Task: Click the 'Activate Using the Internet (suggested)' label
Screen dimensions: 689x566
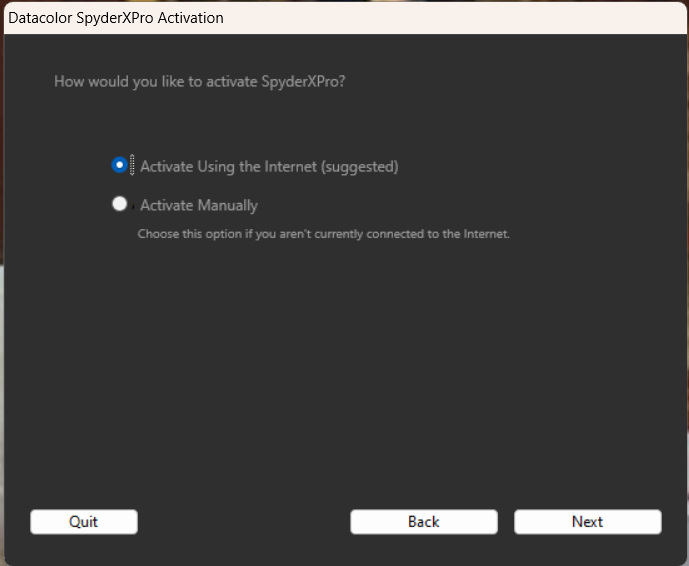Action: [269, 167]
